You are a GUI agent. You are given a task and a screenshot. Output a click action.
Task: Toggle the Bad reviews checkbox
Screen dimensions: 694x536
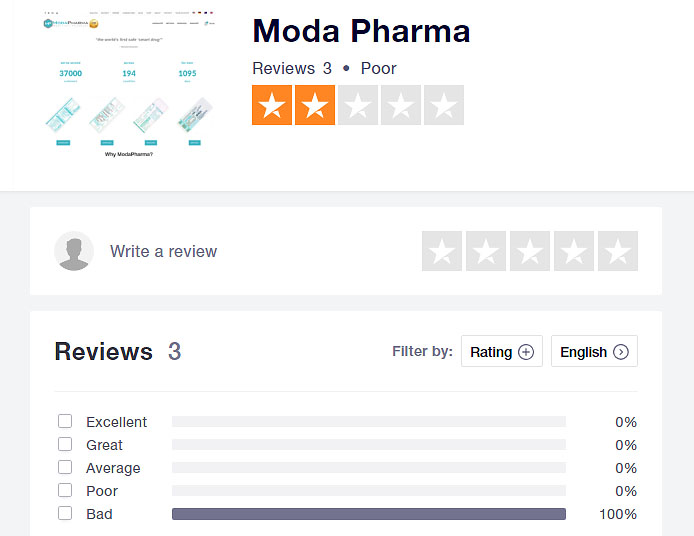click(65, 514)
